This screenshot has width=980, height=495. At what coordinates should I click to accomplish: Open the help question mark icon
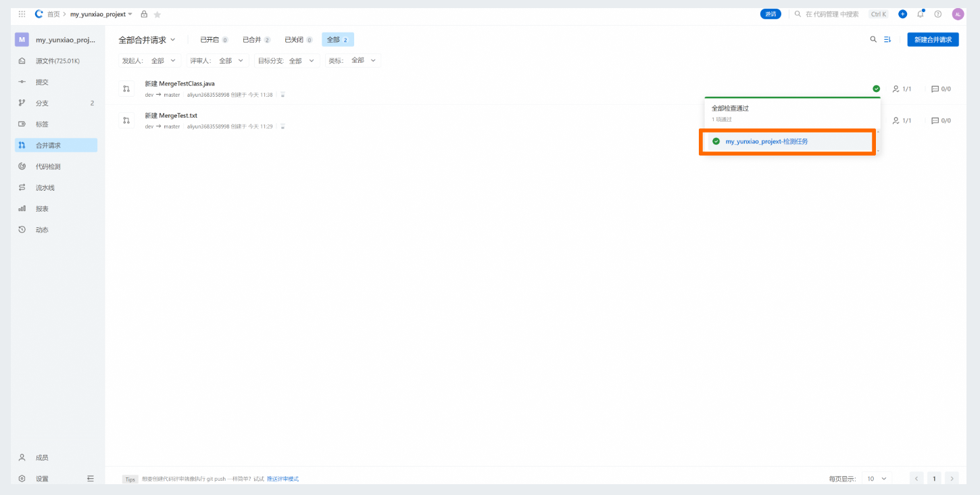coord(938,14)
